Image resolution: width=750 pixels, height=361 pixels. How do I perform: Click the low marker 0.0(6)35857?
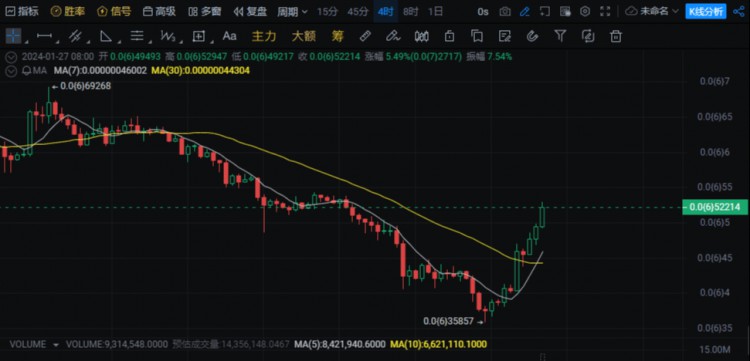pyautogui.click(x=449, y=322)
